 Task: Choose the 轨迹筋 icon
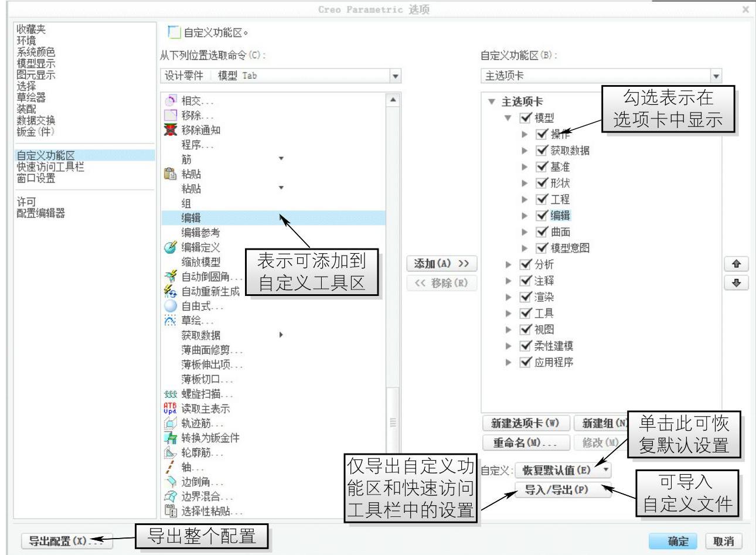pos(170,423)
